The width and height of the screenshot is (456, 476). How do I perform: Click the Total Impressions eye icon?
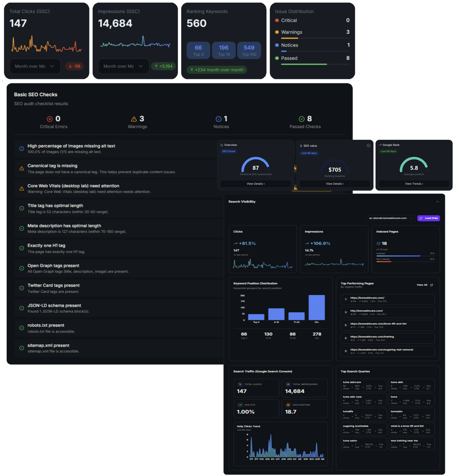tap(288, 384)
